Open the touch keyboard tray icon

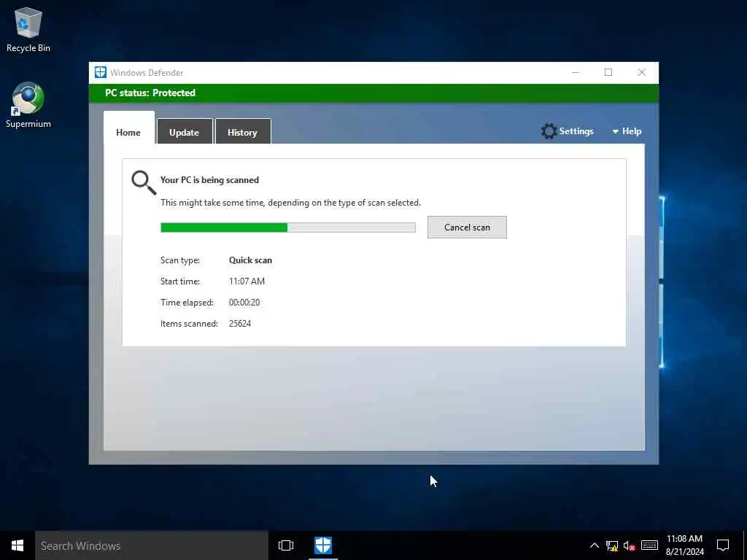click(x=649, y=545)
